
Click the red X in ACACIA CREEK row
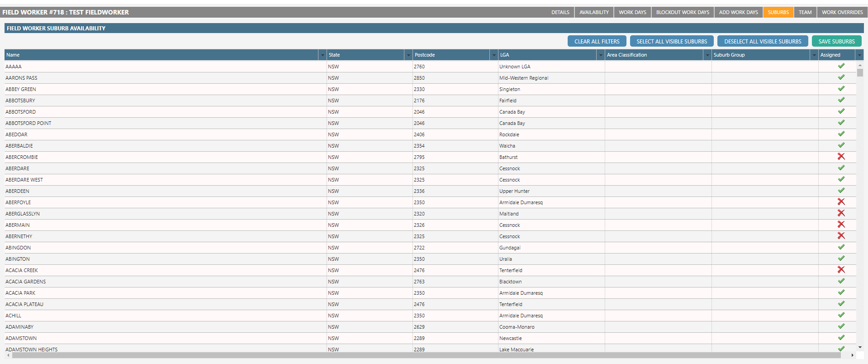pos(841,270)
